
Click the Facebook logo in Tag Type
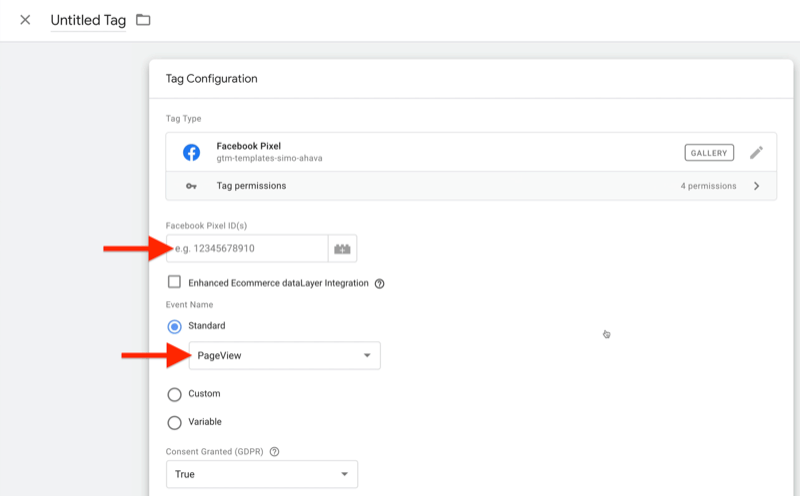191,152
